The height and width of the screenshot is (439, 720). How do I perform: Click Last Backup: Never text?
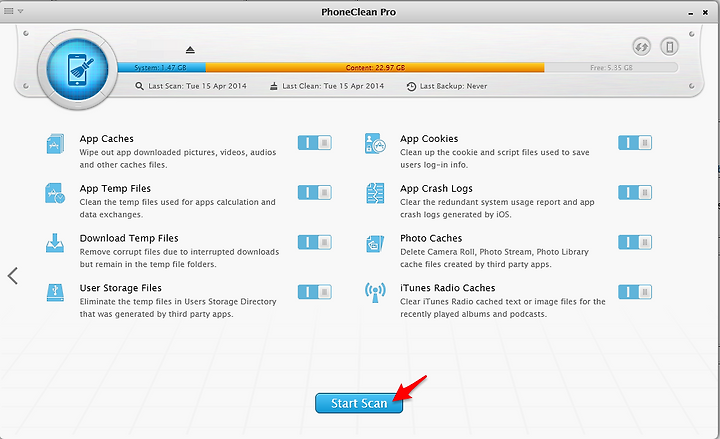[453, 86]
